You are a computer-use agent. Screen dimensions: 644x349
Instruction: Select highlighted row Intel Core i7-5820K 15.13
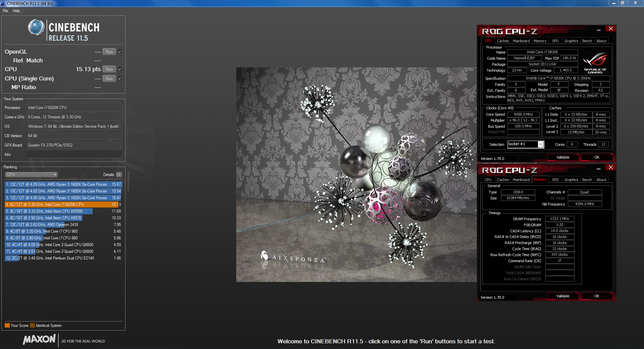click(63, 205)
